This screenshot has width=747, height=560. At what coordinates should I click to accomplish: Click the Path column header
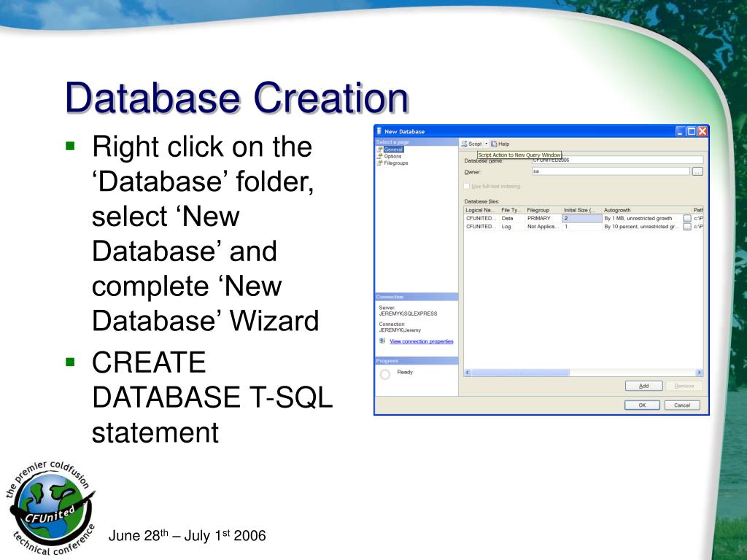697,210
